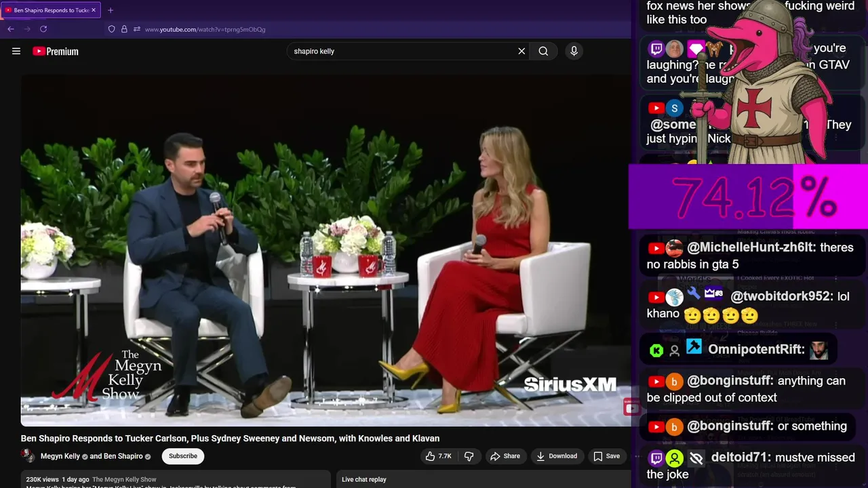Click the 74.12% progress bar overlay
Image resolution: width=868 pixels, height=488 pixels.
tap(748, 197)
